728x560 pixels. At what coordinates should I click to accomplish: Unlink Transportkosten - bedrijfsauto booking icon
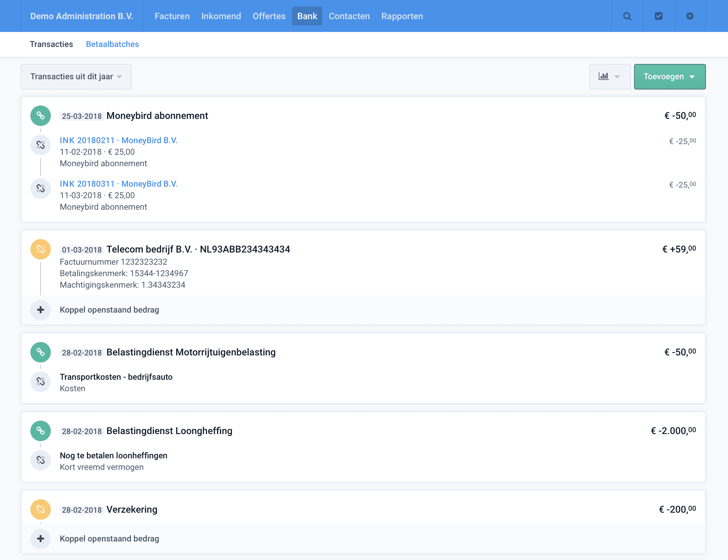[x=40, y=382]
